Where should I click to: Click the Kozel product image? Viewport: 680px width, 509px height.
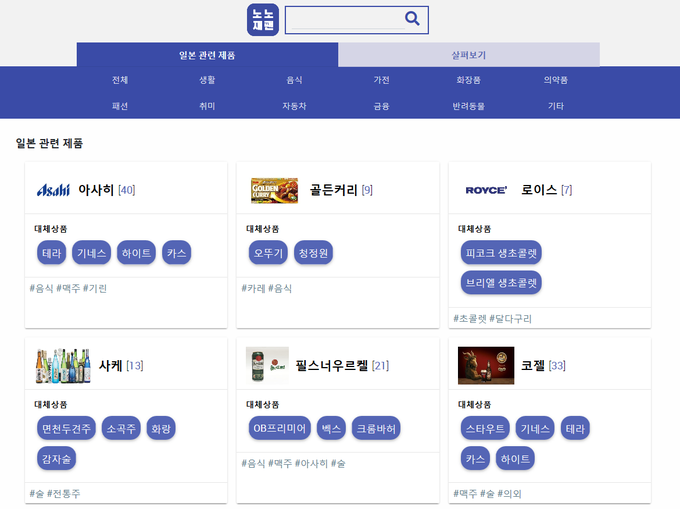click(x=486, y=365)
